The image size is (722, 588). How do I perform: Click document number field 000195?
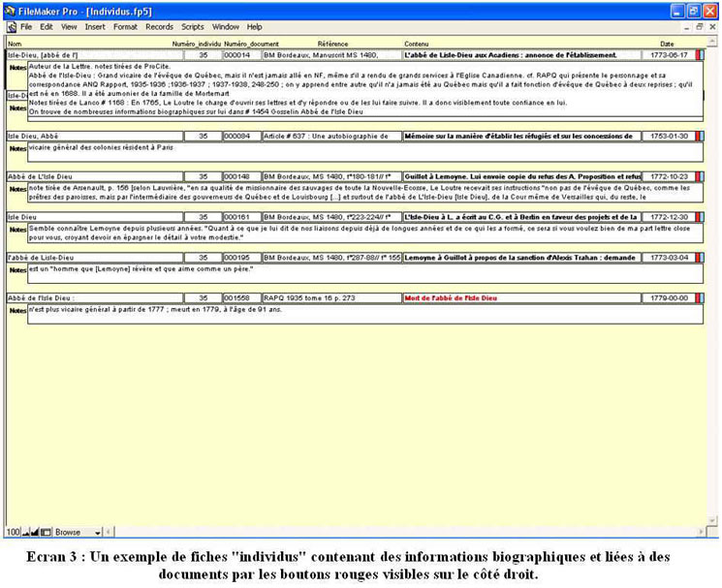point(241,258)
